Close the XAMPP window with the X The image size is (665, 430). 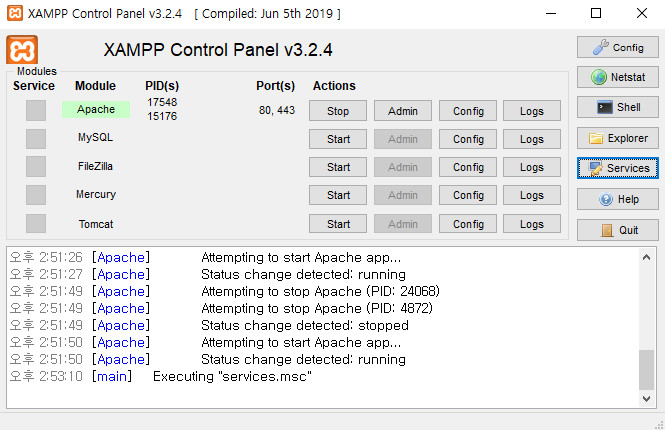tap(642, 13)
